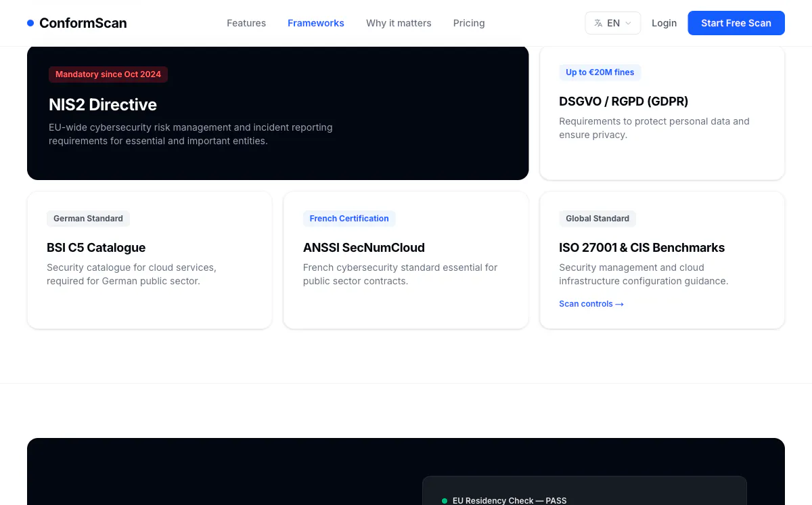812x505 pixels.
Task: Select the NIS2 Directive heading
Action: tap(103, 105)
